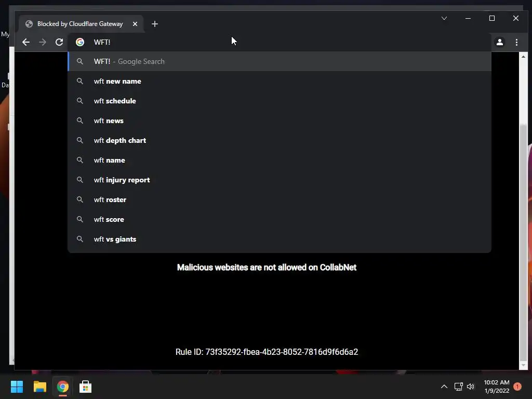Image resolution: width=532 pixels, height=399 pixels.
Task: Click scrollbar up arrow of the page
Action: [523, 57]
